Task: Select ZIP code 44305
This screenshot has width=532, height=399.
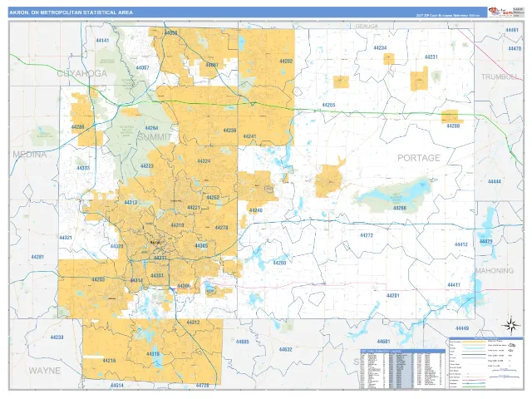Action: (201, 246)
